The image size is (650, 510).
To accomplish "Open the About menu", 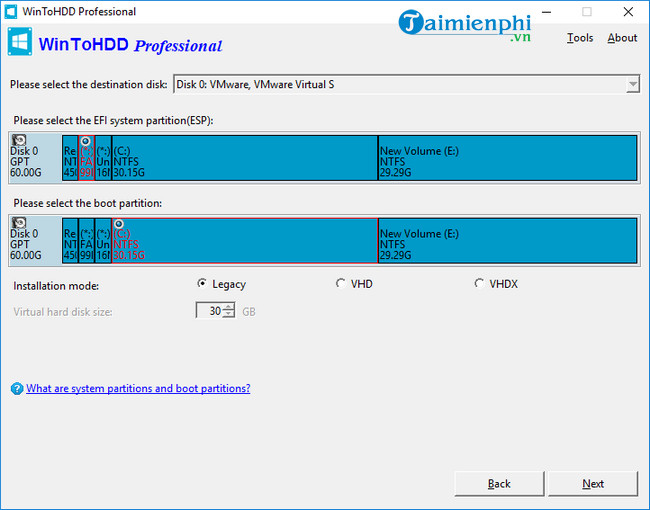I will 622,38.
